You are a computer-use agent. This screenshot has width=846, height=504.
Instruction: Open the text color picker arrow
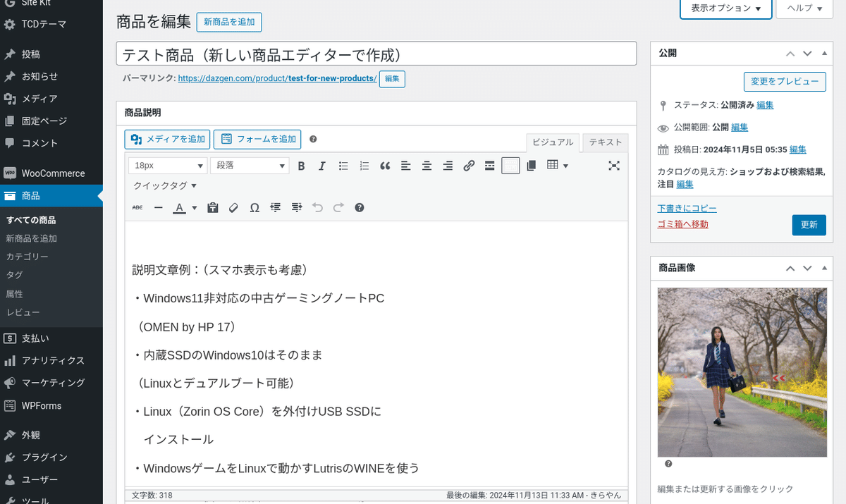tap(195, 208)
